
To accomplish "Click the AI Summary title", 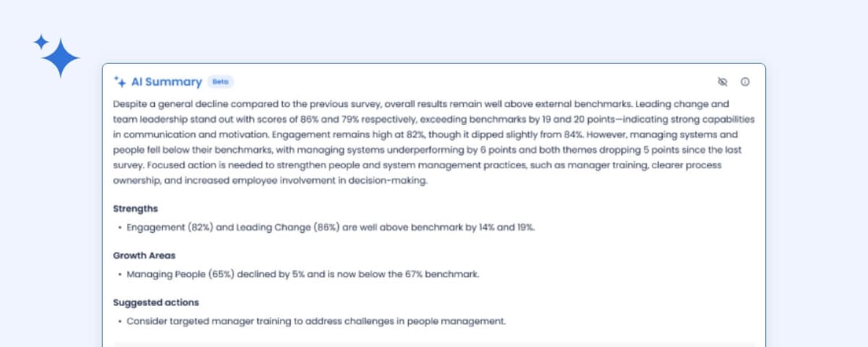I will (167, 82).
